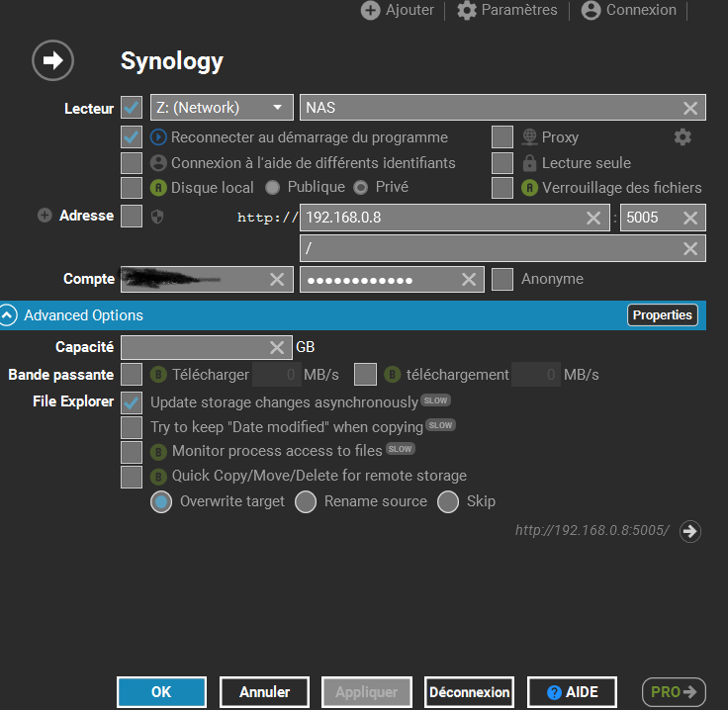
Task: Click the reconnect play-circle icon
Action: [158, 137]
